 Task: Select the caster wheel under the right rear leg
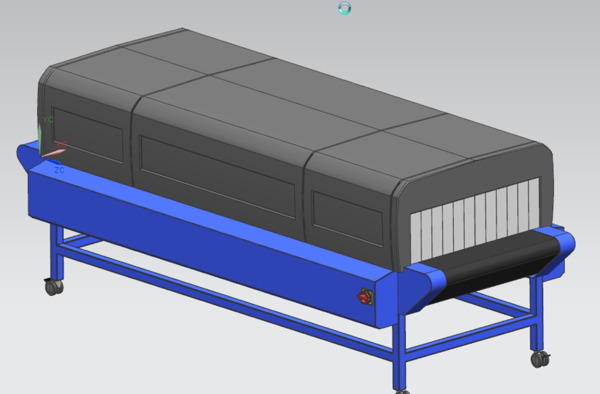[540, 359]
